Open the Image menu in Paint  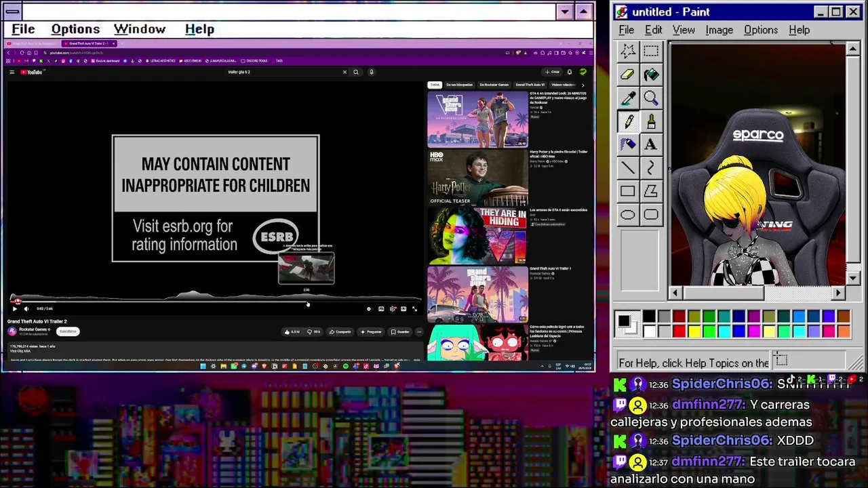tap(719, 30)
